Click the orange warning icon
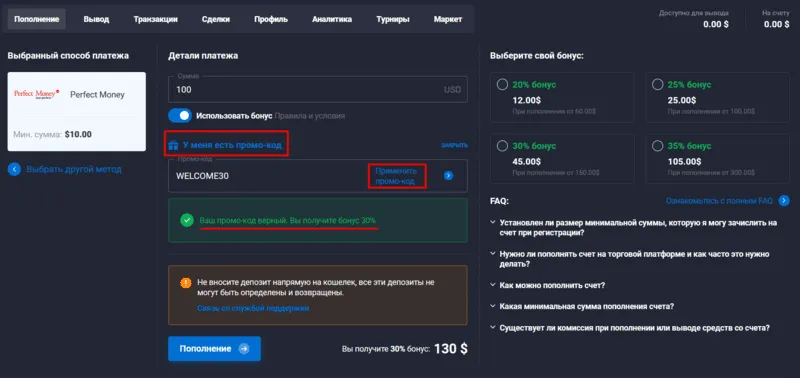This screenshot has height=378, width=800. tap(186, 283)
